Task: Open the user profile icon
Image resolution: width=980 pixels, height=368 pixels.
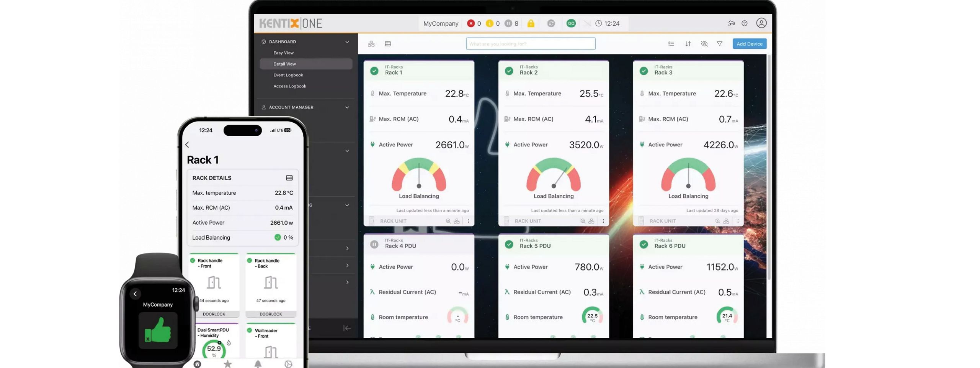Action: [761, 23]
